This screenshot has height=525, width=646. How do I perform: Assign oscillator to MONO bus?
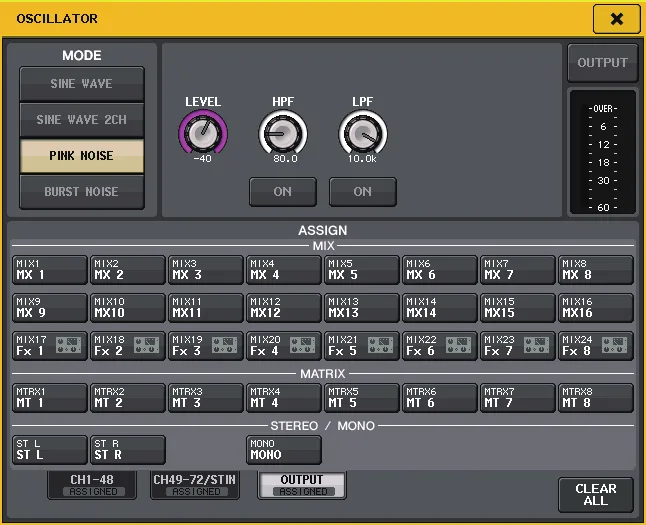(284, 450)
